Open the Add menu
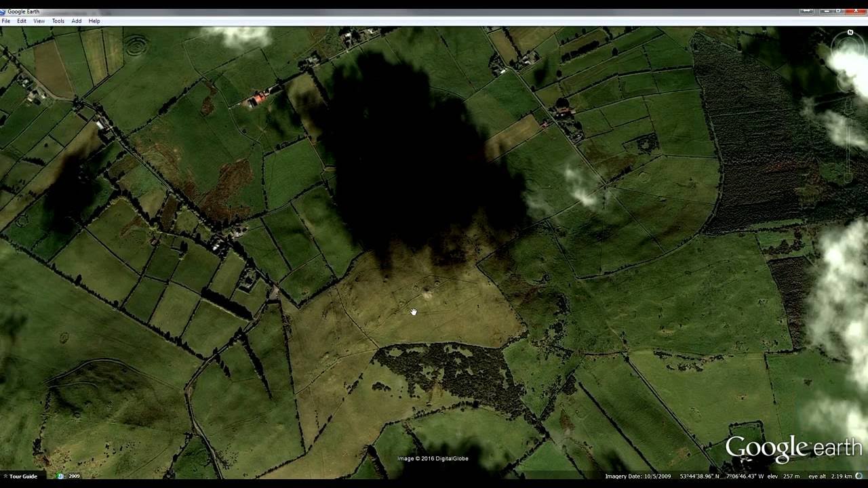868x488 pixels. (77, 21)
